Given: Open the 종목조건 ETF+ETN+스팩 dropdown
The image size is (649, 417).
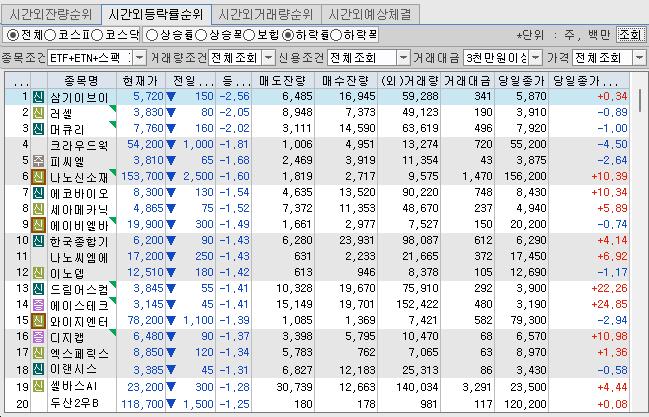Looking at the screenshot, I should click(140, 58).
